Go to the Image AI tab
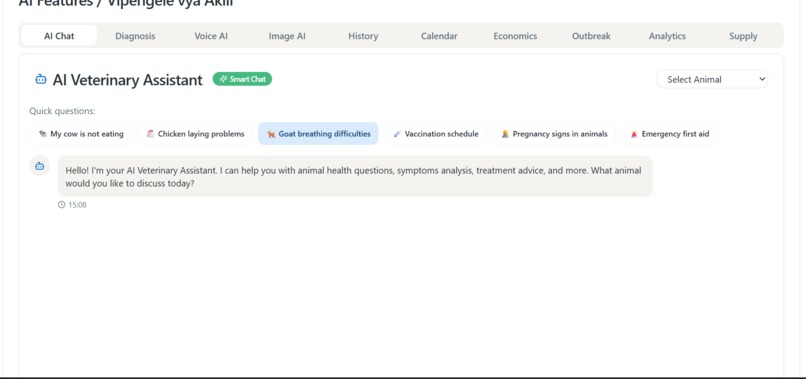806x379 pixels. coord(287,36)
